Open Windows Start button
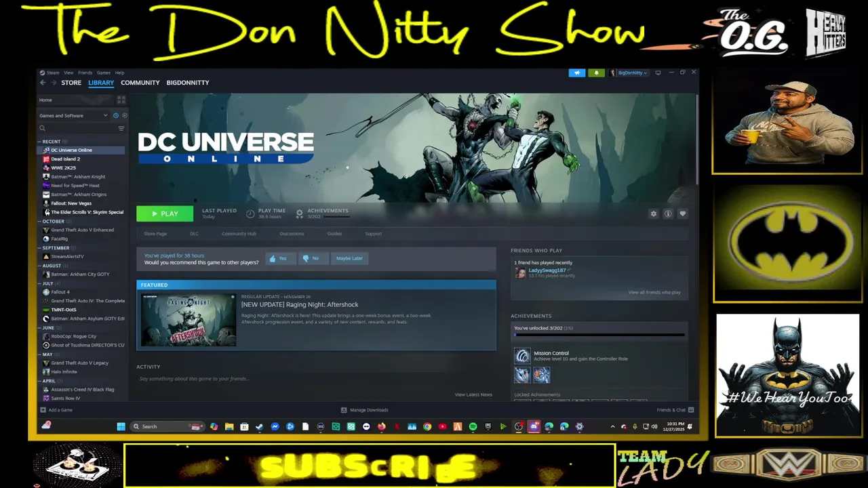This screenshot has height=488, width=868. pos(121,427)
